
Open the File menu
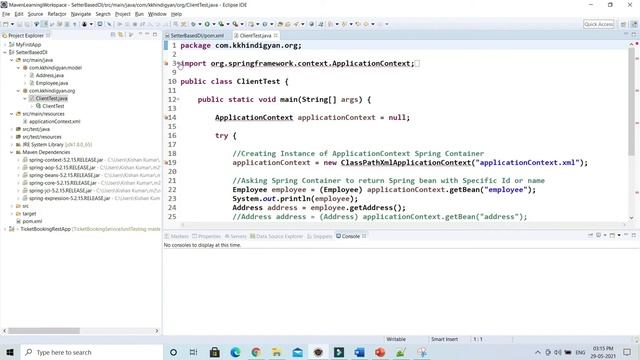point(6,14)
